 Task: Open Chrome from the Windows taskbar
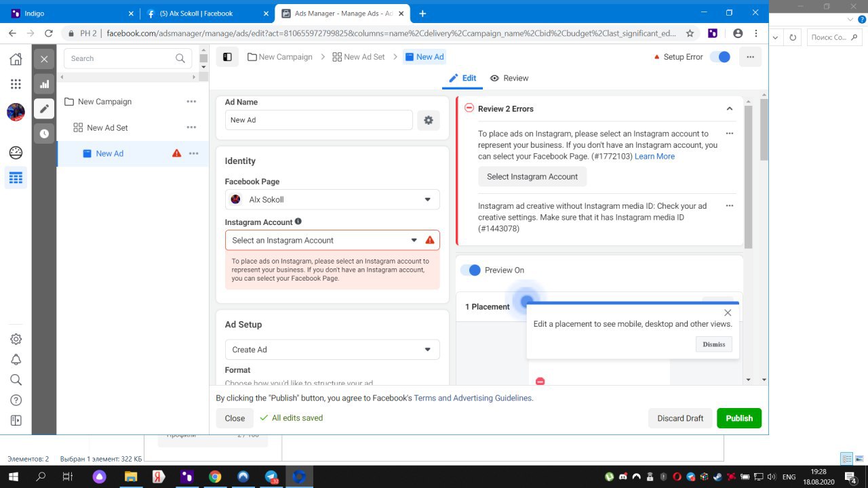click(214, 476)
